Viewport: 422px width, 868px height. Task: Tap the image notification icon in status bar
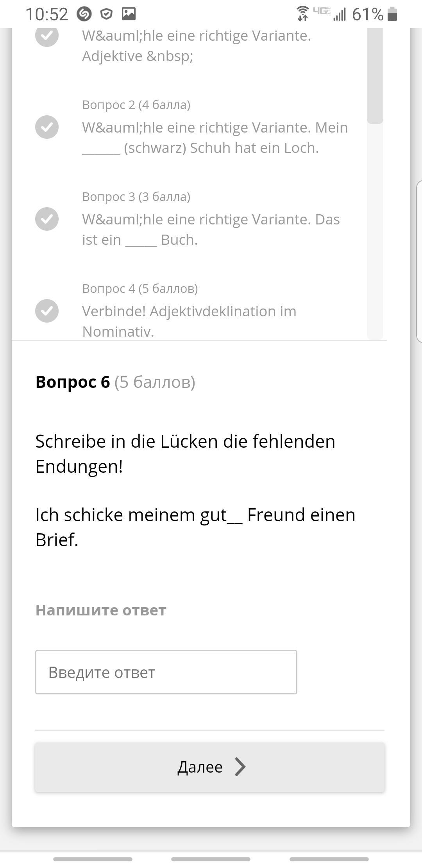pyautogui.click(x=129, y=14)
